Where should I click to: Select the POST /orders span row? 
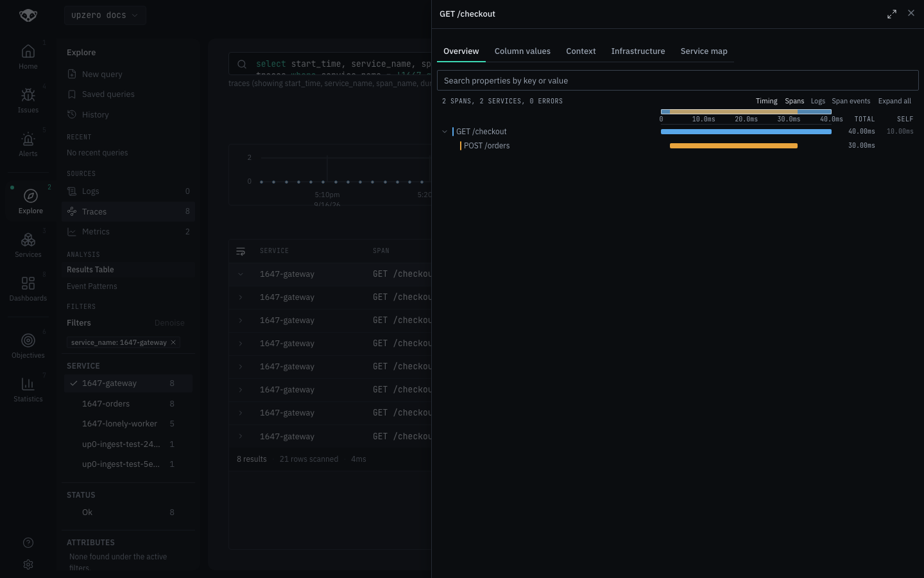point(678,146)
